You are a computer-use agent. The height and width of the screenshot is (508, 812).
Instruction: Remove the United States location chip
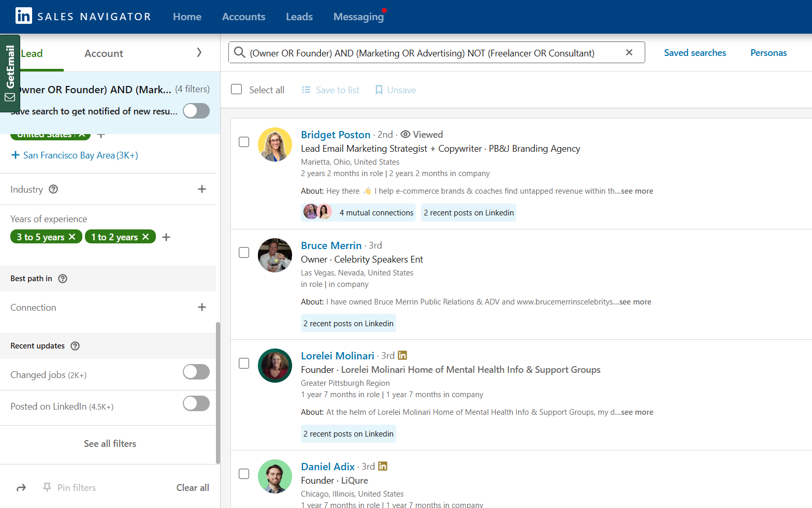coord(82,135)
